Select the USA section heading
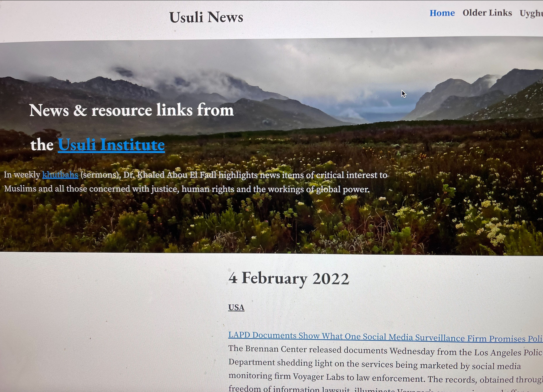Image resolution: width=543 pixels, height=392 pixels. tap(236, 307)
